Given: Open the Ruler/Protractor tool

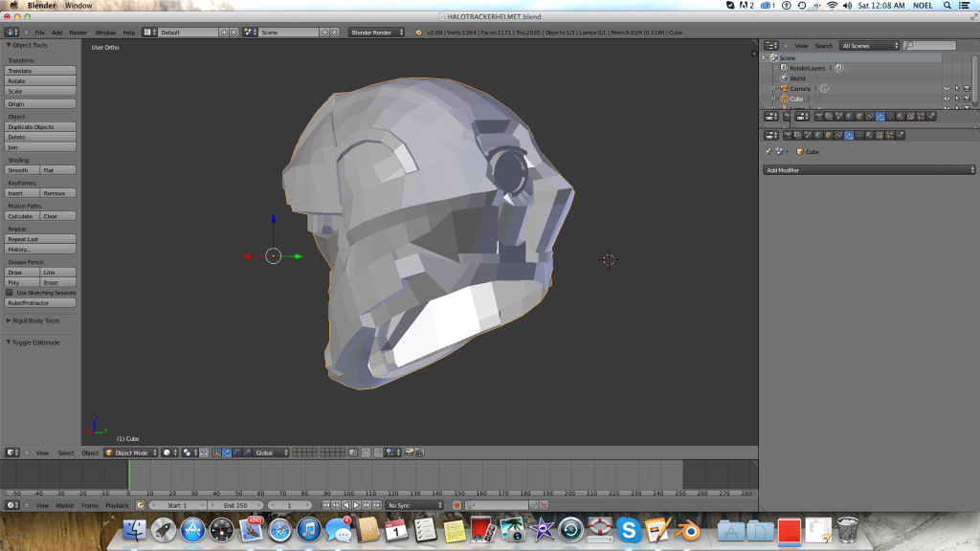Looking at the screenshot, I should pos(40,303).
